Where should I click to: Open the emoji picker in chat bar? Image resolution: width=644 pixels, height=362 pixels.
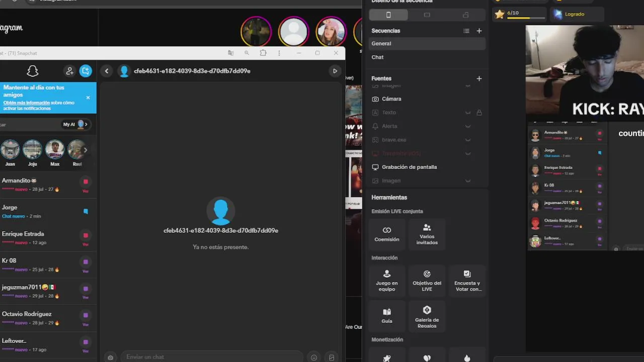(x=314, y=357)
